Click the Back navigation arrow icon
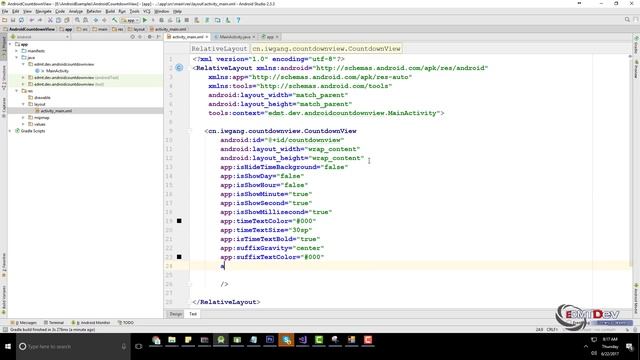 (96, 20)
